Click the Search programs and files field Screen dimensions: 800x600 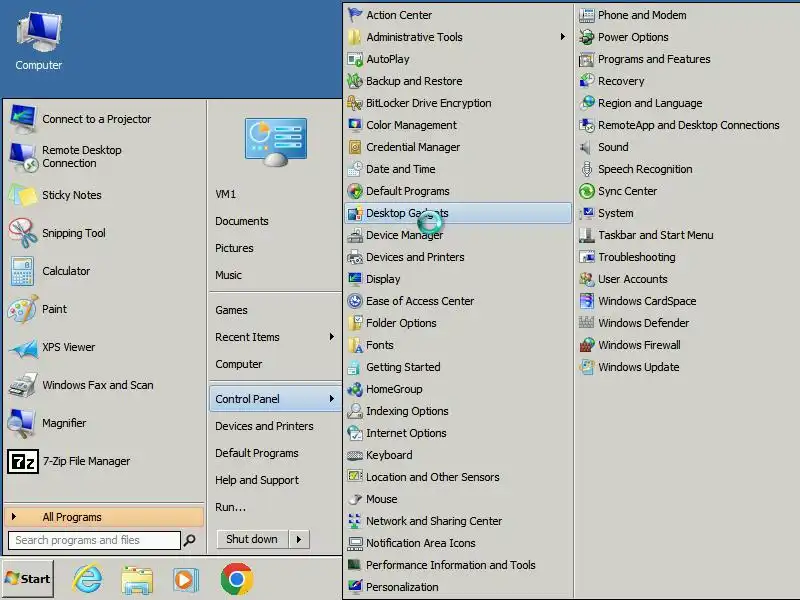tap(94, 540)
